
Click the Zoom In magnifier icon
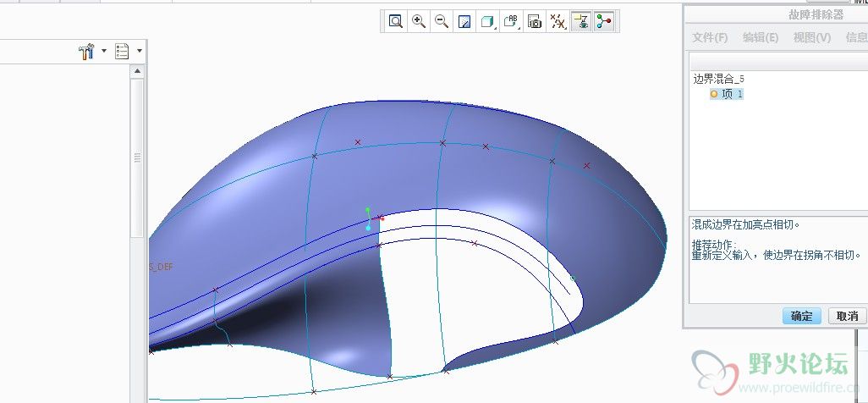click(x=419, y=22)
